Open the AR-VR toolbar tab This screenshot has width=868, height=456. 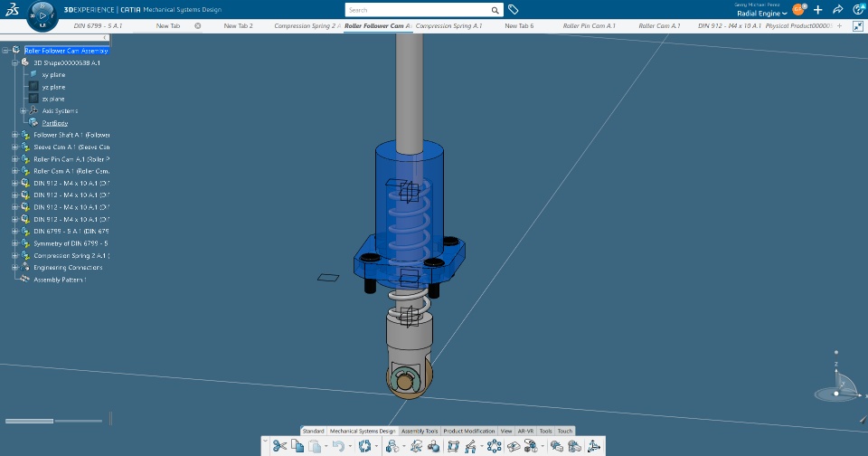[525, 431]
